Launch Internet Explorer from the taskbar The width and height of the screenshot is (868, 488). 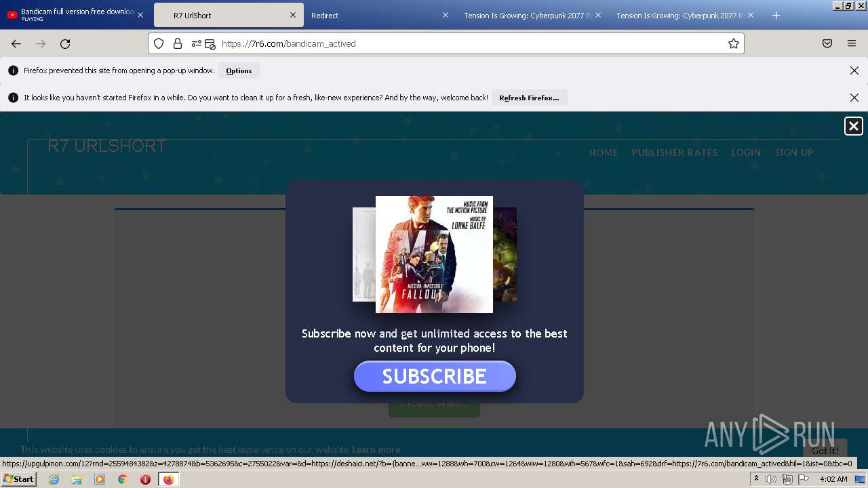54,479
